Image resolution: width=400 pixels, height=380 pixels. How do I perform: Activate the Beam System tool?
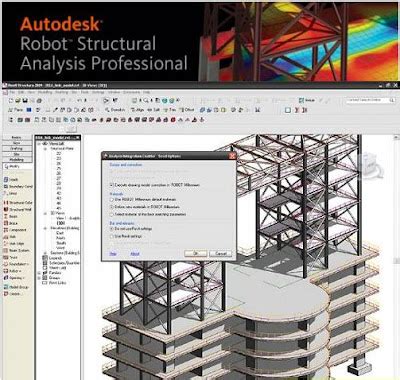click(x=16, y=250)
